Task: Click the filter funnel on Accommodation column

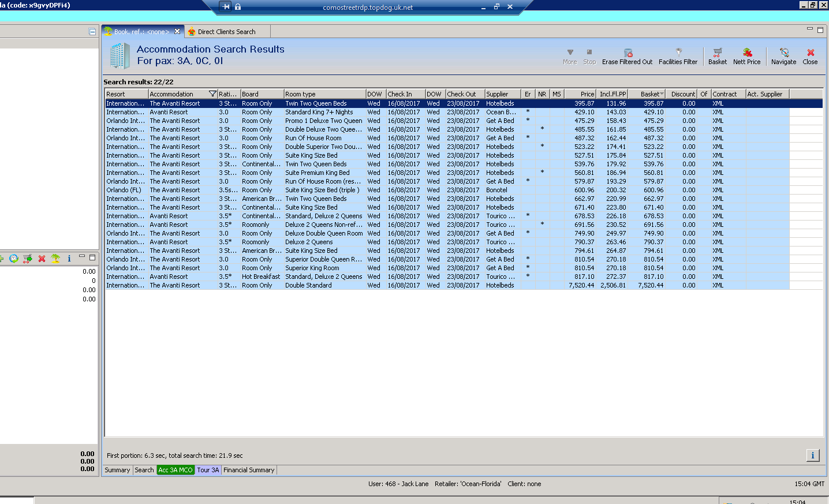Action: [x=212, y=94]
